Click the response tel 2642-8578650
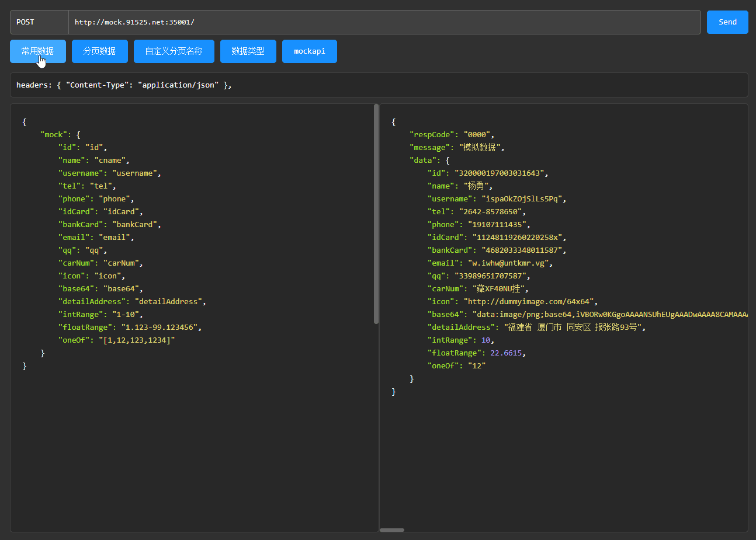The width and height of the screenshot is (756, 540). click(490, 212)
